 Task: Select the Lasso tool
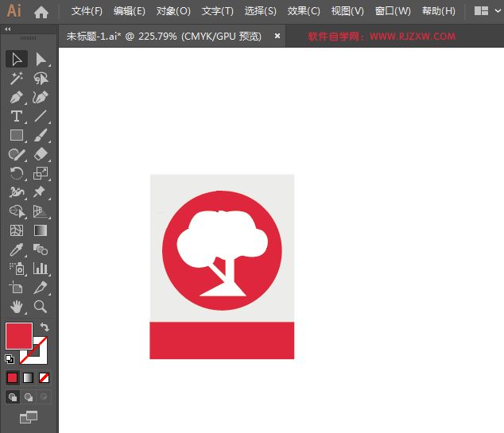pyautogui.click(x=41, y=78)
